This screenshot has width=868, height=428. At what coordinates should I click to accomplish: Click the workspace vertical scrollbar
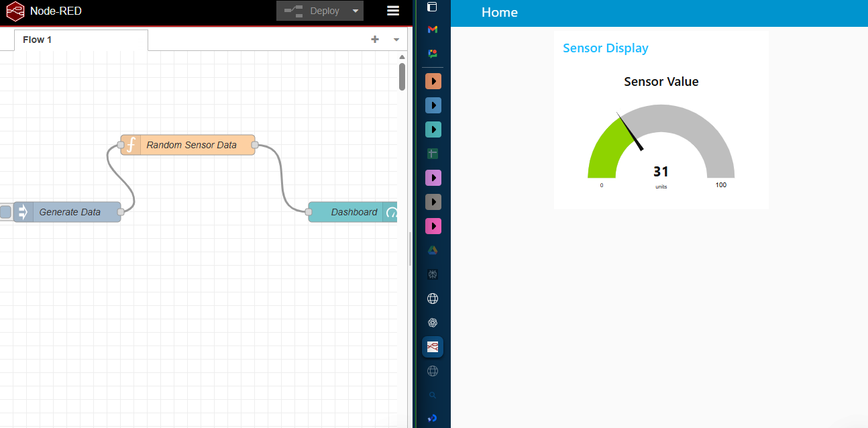click(402, 77)
